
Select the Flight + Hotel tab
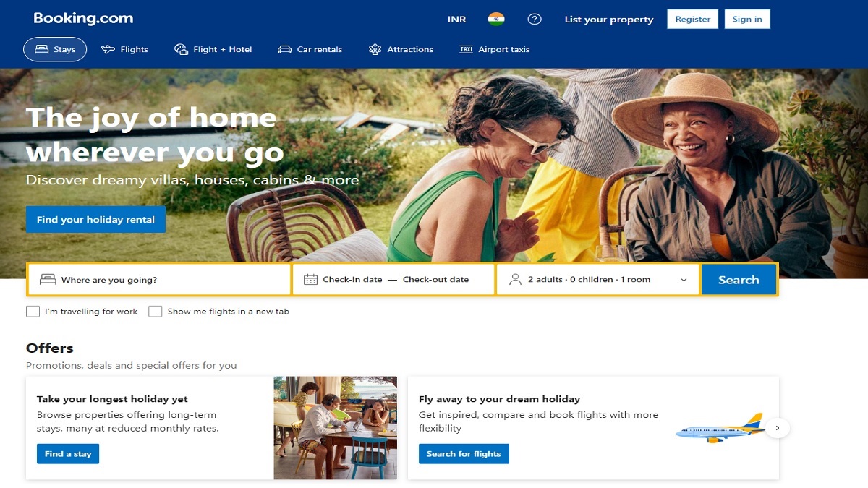213,50
